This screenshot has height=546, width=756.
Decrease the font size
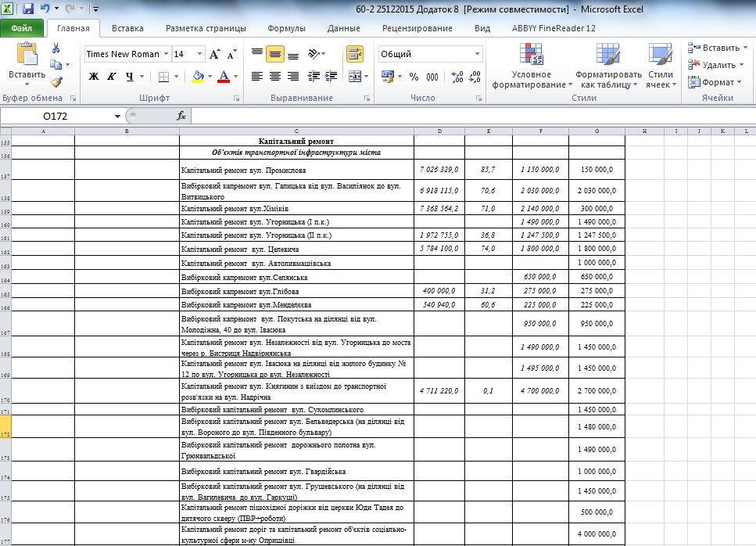(x=232, y=54)
